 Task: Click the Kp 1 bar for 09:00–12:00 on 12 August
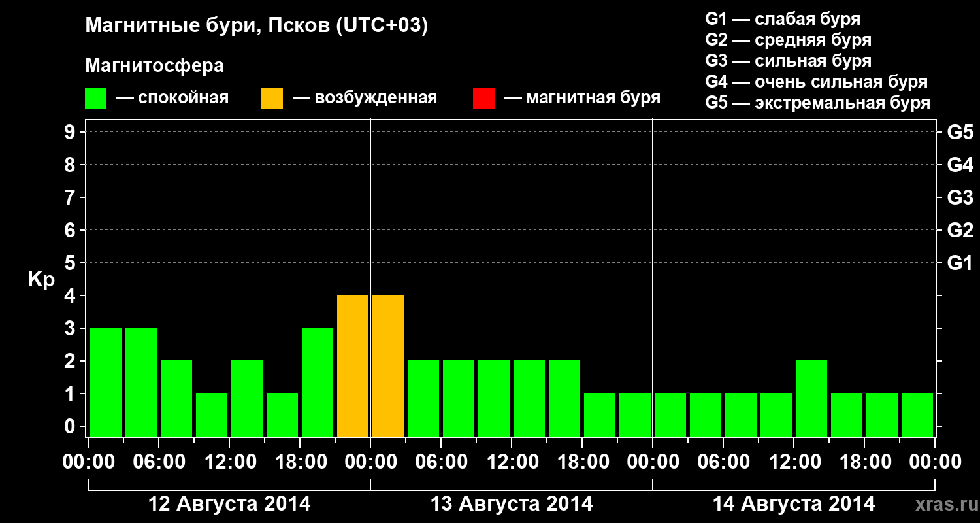pos(212,414)
